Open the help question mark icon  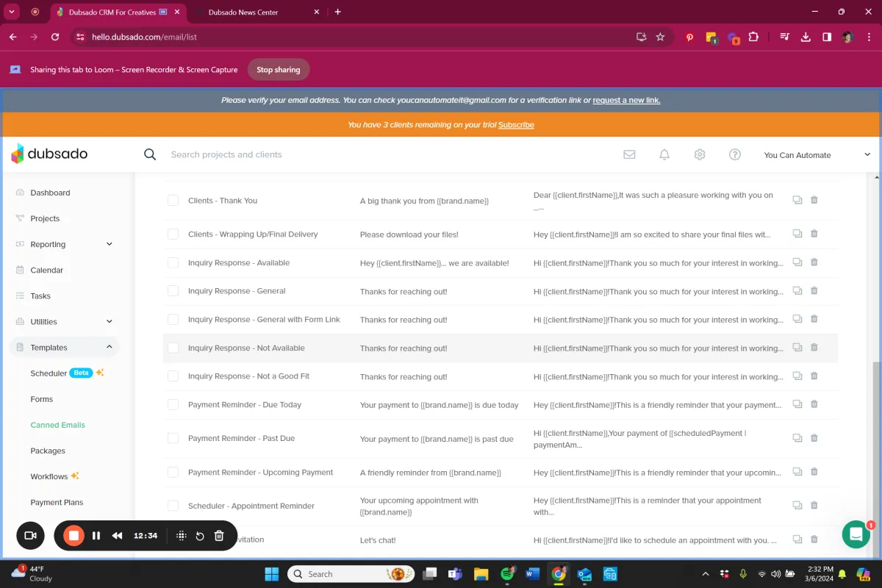point(735,154)
